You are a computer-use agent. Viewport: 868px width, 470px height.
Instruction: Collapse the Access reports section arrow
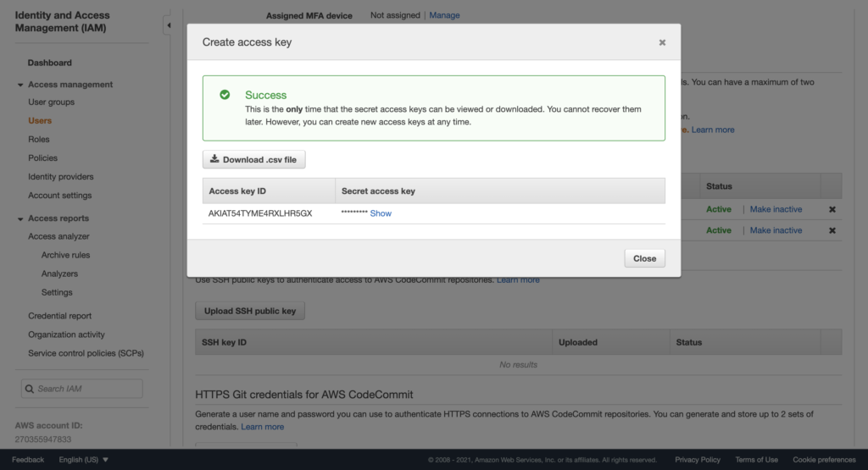20,219
